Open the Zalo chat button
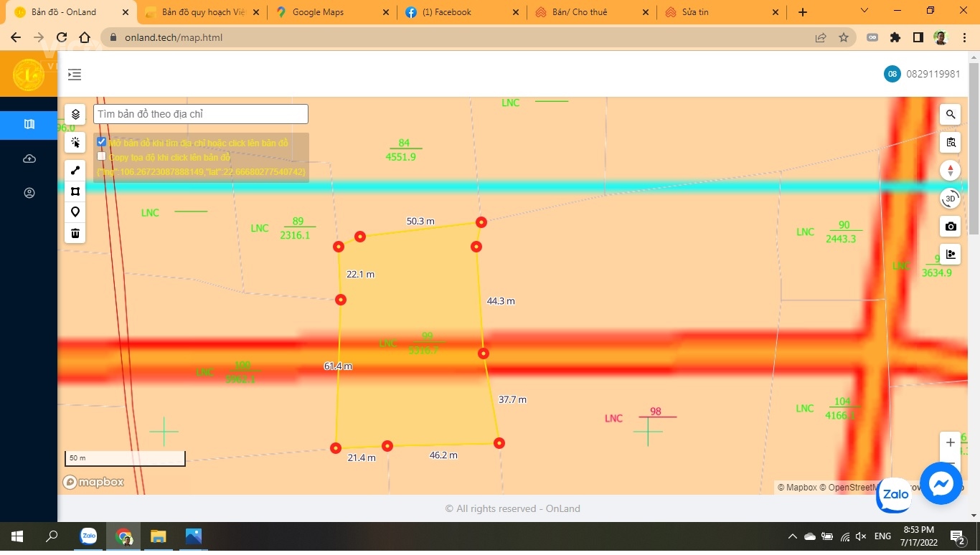 point(895,495)
